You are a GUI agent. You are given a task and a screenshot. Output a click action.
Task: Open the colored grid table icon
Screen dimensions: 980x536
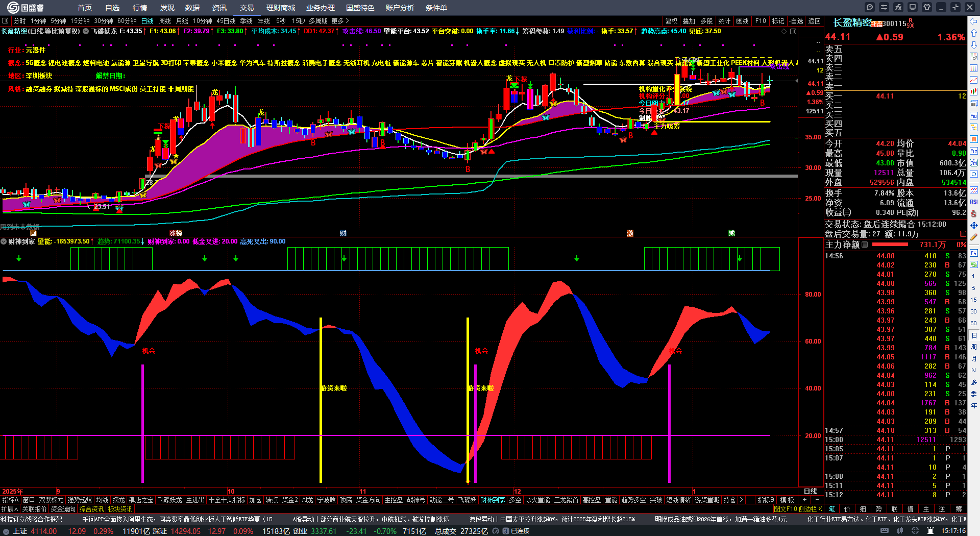click(x=974, y=68)
